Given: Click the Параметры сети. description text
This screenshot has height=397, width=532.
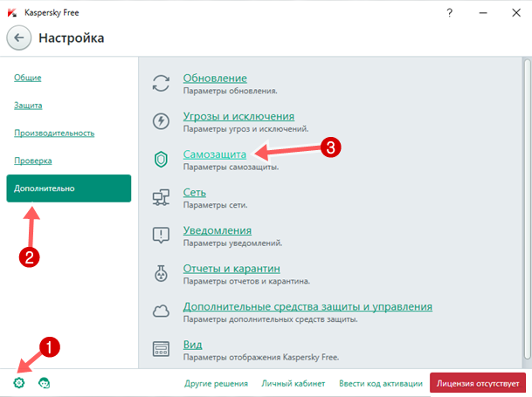Looking at the screenshot, I should pyautogui.click(x=216, y=205).
